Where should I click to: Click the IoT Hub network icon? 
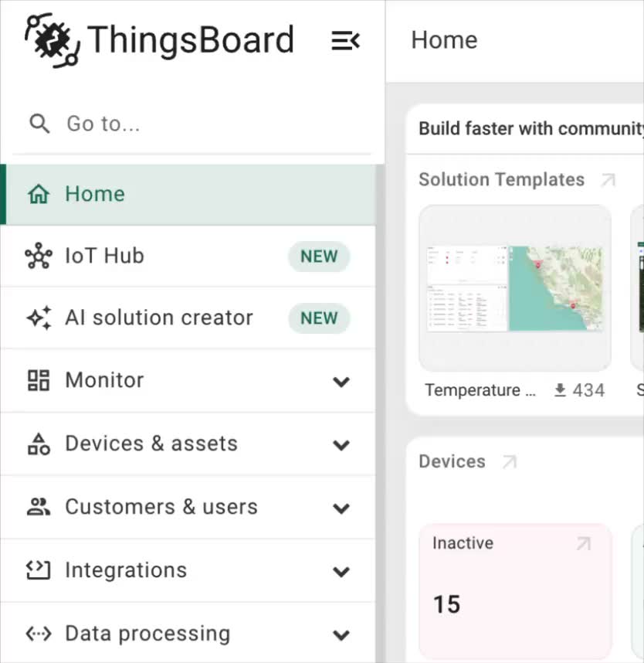(39, 256)
